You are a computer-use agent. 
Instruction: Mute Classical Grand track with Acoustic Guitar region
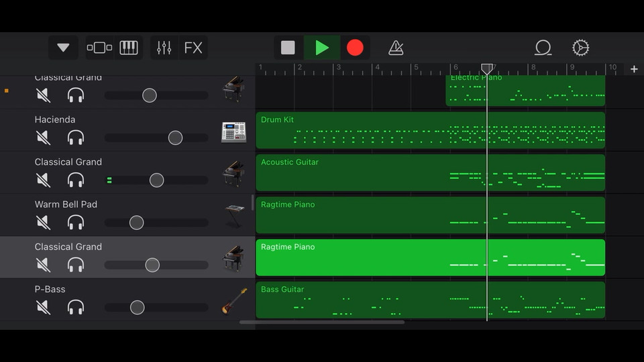pyautogui.click(x=43, y=180)
